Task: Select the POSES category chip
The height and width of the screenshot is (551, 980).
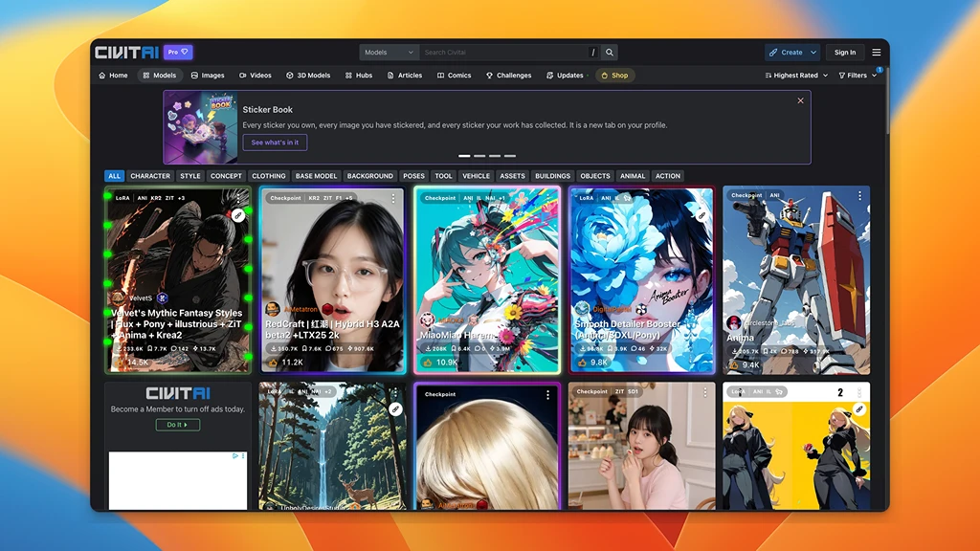Action: click(x=413, y=176)
